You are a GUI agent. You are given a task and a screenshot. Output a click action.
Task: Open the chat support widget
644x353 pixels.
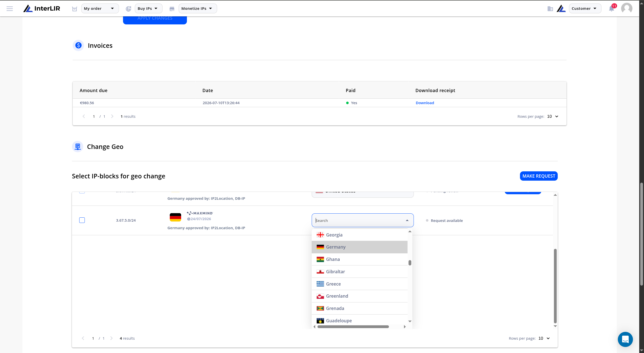pos(625,339)
